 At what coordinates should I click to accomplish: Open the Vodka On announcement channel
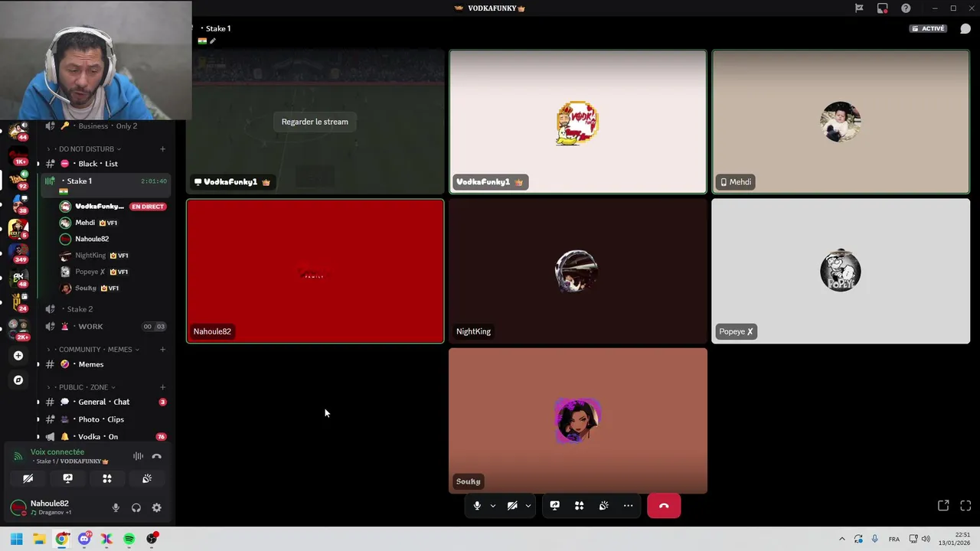coord(104,436)
